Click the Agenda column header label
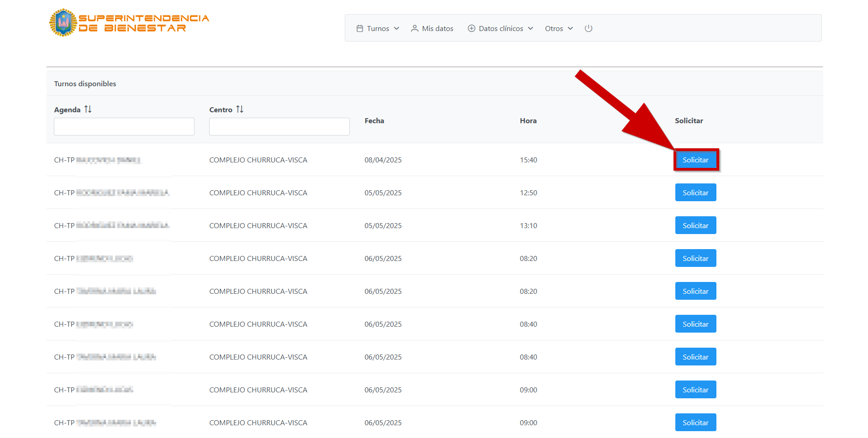The width and height of the screenshot is (868, 438). pos(67,109)
